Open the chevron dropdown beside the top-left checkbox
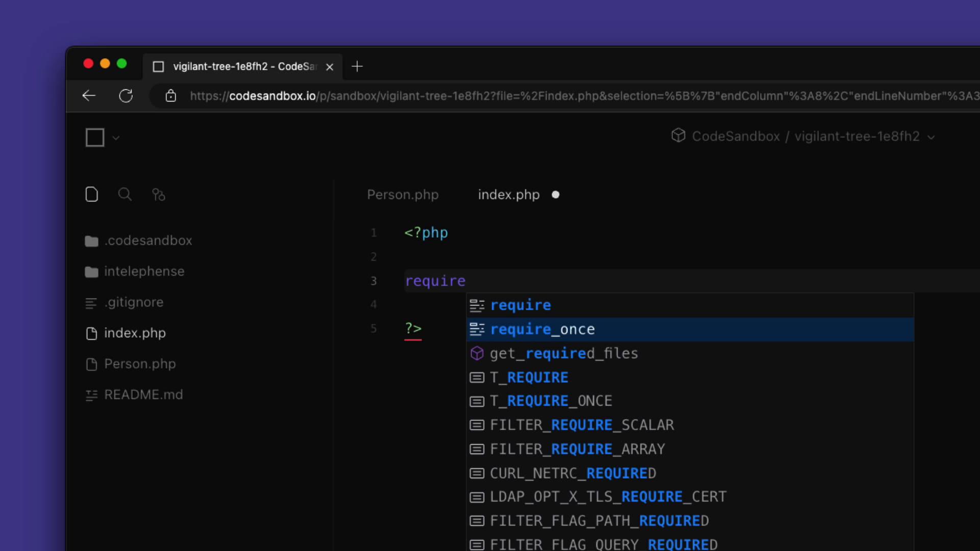 coord(115,138)
